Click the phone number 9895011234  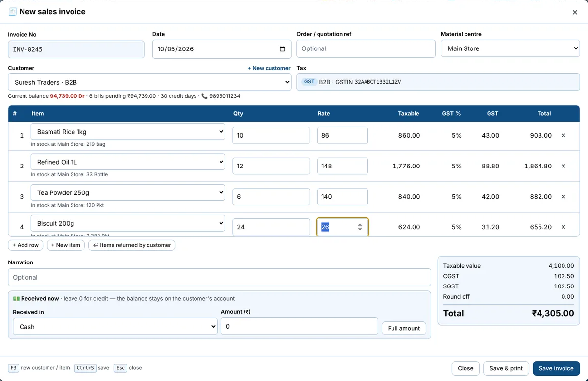coord(224,96)
